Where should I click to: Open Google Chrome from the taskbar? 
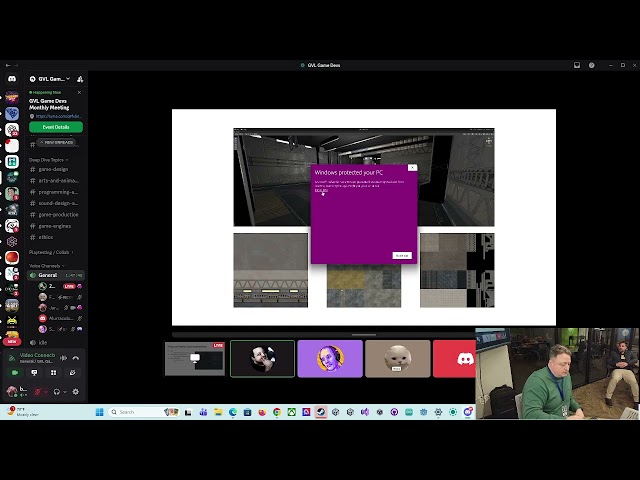click(277, 412)
